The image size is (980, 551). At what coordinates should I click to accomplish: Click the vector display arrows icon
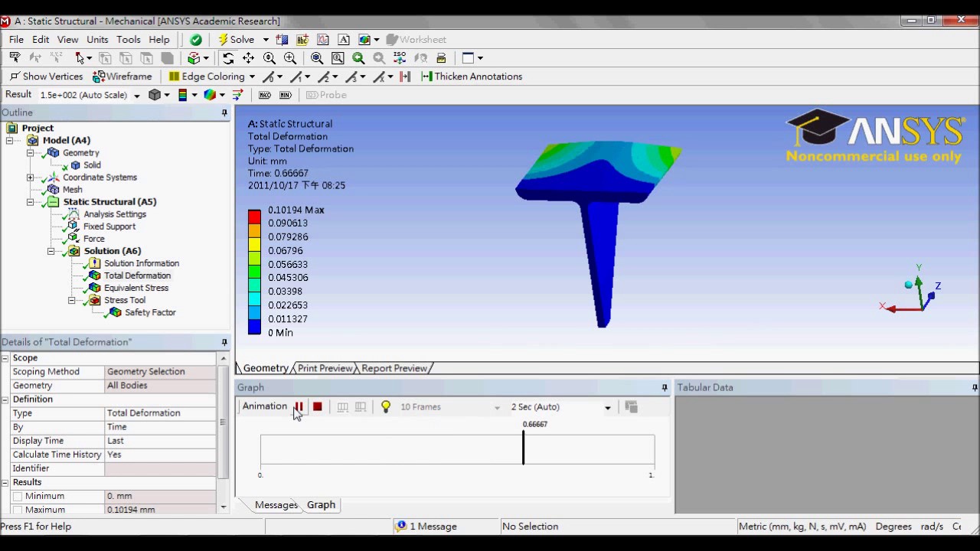(237, 95)
